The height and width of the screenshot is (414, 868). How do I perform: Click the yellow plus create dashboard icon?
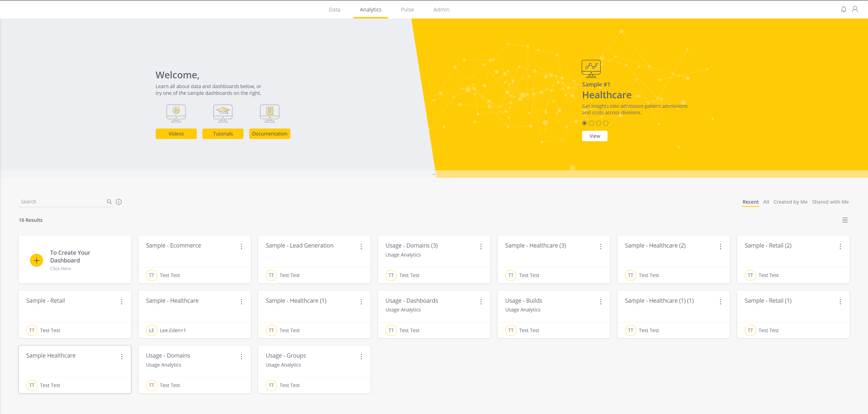[x=36, y=260]
